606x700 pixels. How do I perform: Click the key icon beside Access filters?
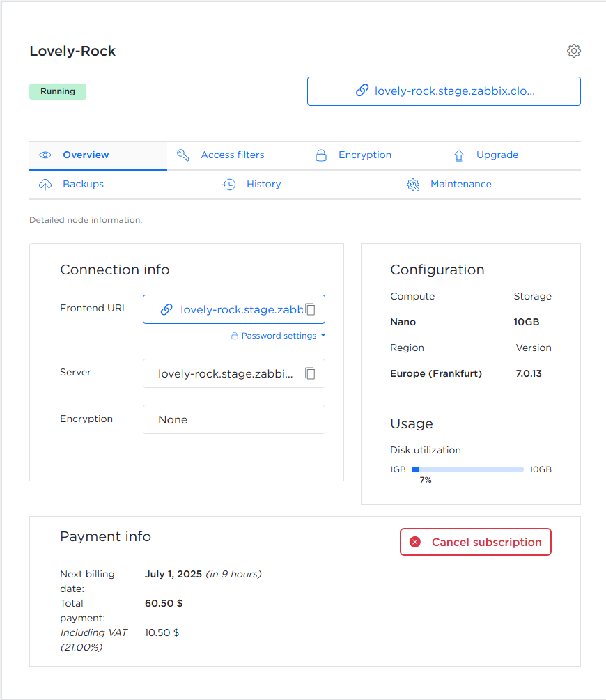pyautogui.click(x=183, y=155)
